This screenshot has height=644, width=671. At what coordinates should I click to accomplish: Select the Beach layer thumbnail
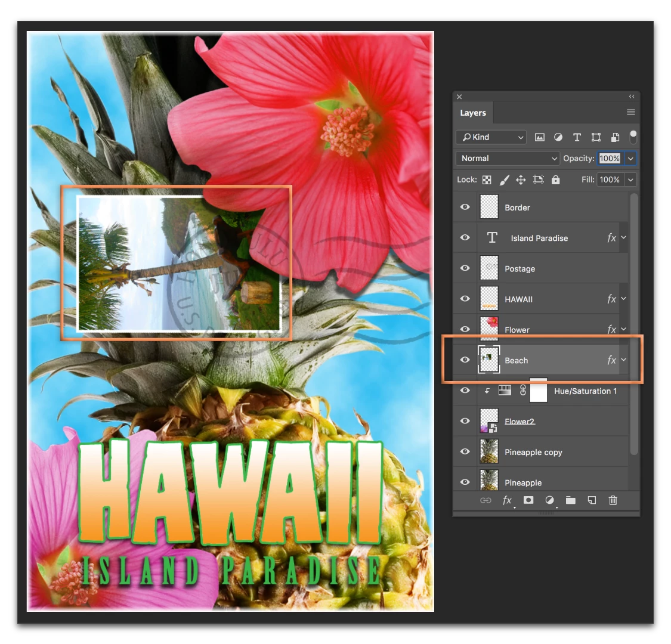tap(489, 360)
